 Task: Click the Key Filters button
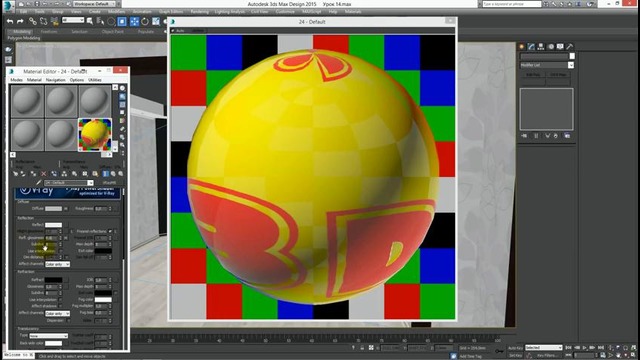tap(546, 356)
